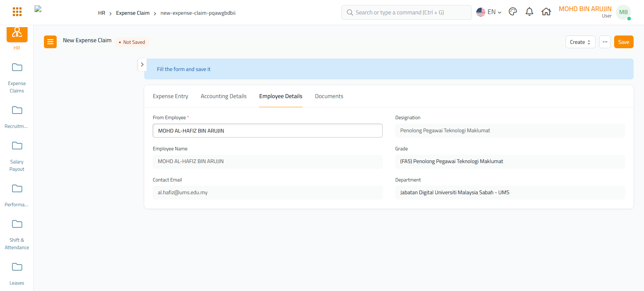Click the notifications bell icon

pos(529,12)
